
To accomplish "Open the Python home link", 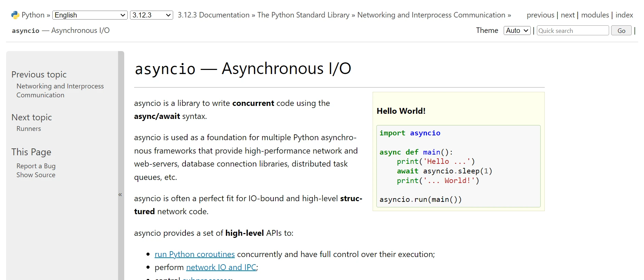I will [33, 15].
